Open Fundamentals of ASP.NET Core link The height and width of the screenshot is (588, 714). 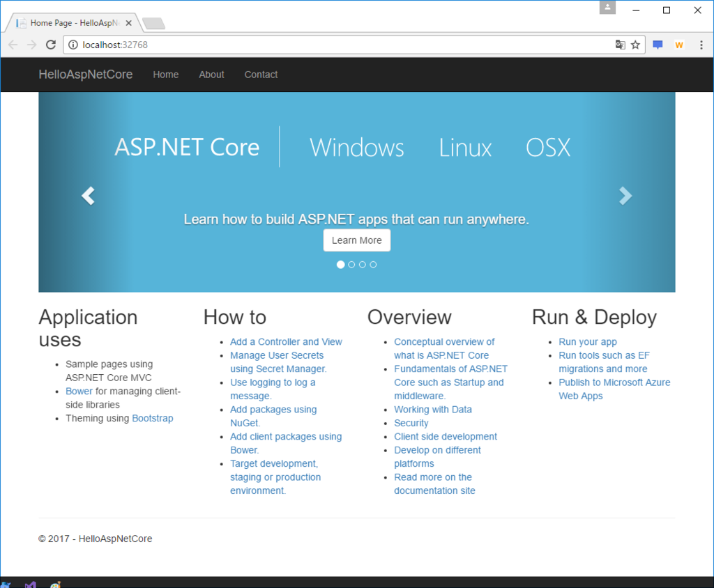pos(451,382)
